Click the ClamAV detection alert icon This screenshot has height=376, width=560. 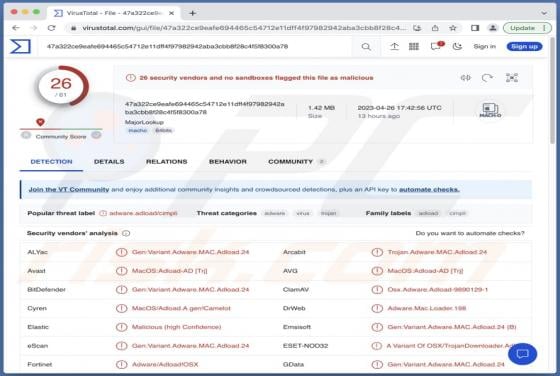[377, 290]
